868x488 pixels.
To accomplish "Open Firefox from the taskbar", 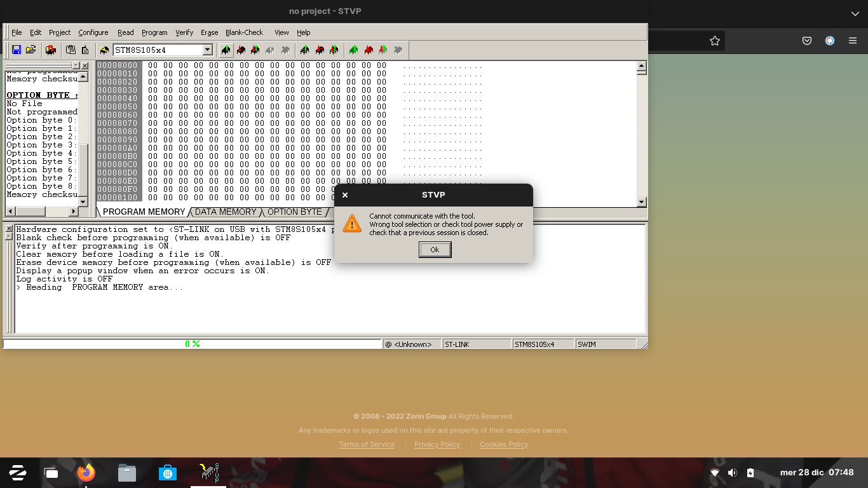I will (x=86, y=473).
